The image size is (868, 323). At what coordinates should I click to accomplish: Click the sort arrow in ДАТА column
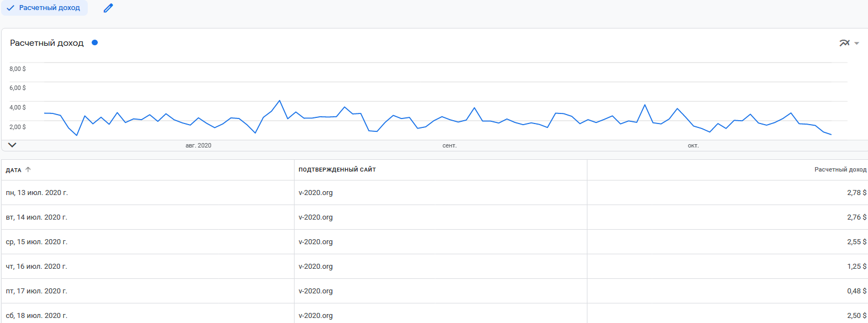click(x=28, y=169)
